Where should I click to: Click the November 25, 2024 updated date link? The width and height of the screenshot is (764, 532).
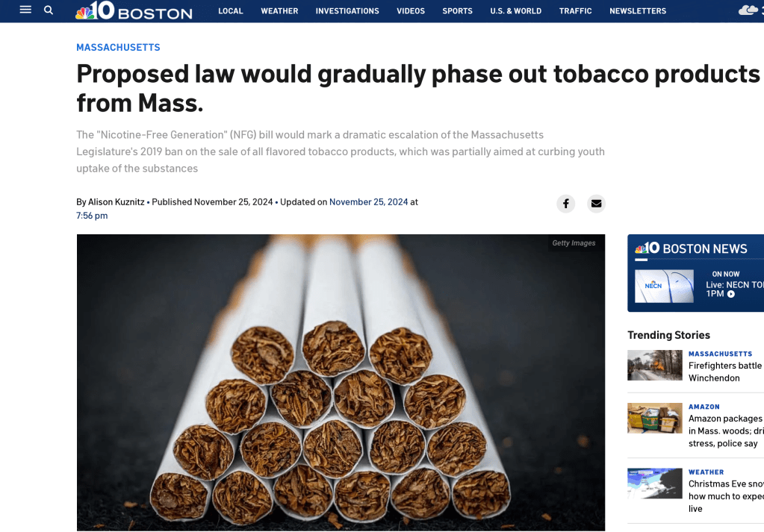pos(368,201)
